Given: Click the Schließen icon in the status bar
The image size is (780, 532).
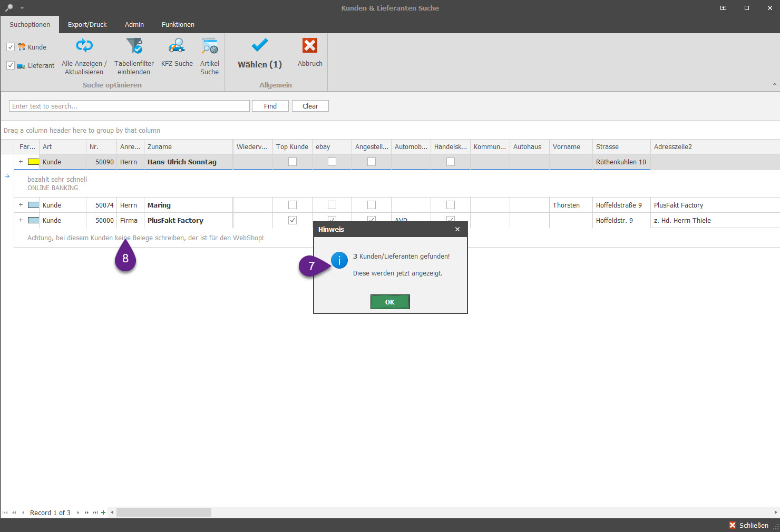Looking at the screenshot, I should 733,525.
